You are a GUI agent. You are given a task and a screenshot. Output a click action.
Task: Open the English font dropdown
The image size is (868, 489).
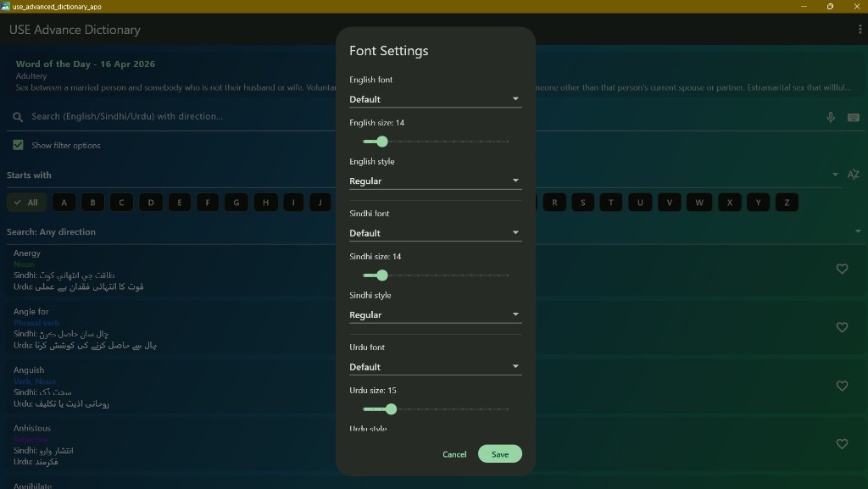point(435,99)
